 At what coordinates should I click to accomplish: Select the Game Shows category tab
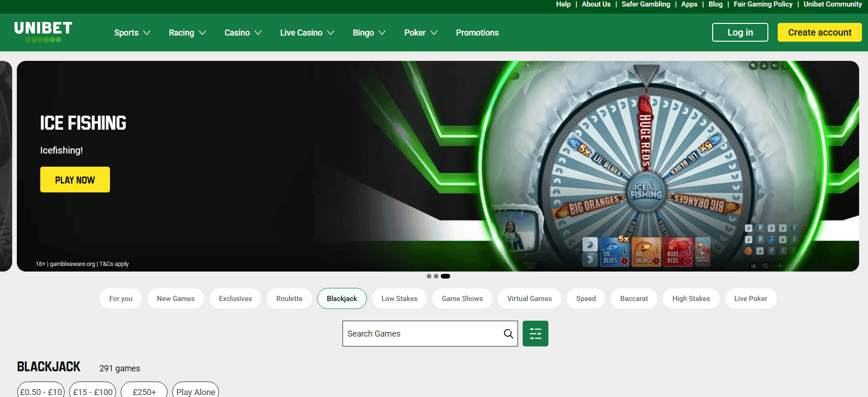462,299
